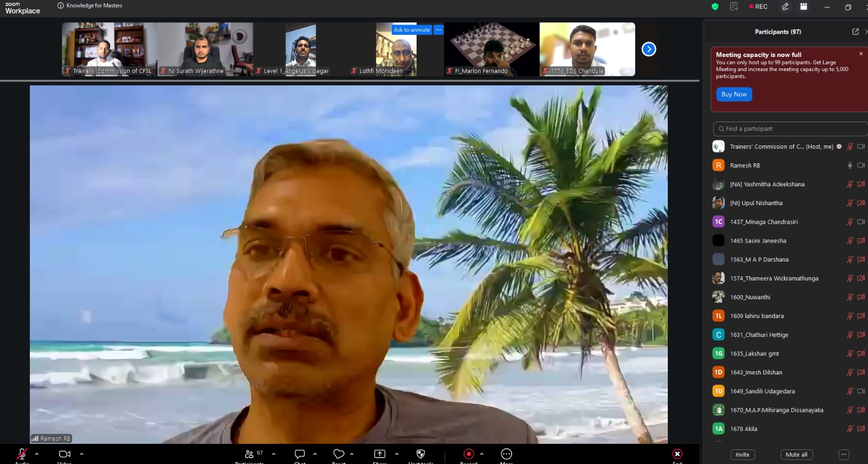The height and width of the screenshot is (464, 868).
Task: Click the Chat icon in bottom toolbar
Action: pyautogui.click(x=299, y=454)
